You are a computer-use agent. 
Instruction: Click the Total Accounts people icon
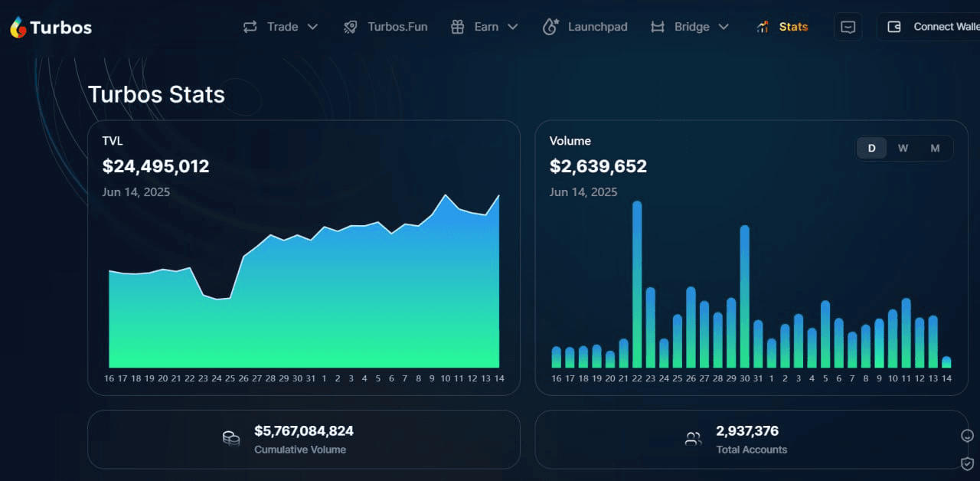(693, 439)
